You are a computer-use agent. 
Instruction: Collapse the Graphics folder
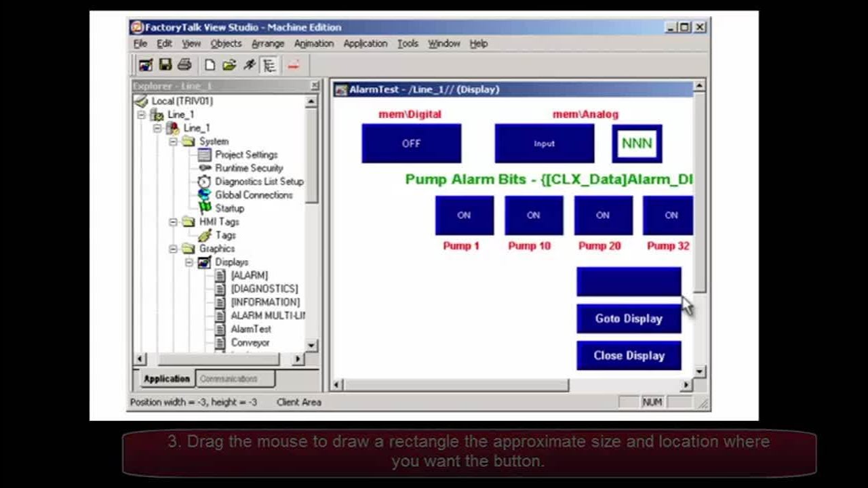click(173, 249)
